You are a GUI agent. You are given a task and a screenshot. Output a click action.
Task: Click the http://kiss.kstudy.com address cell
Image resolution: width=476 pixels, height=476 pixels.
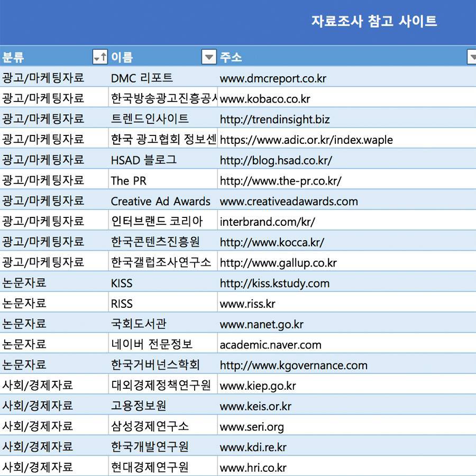click(x=346, y=282)
